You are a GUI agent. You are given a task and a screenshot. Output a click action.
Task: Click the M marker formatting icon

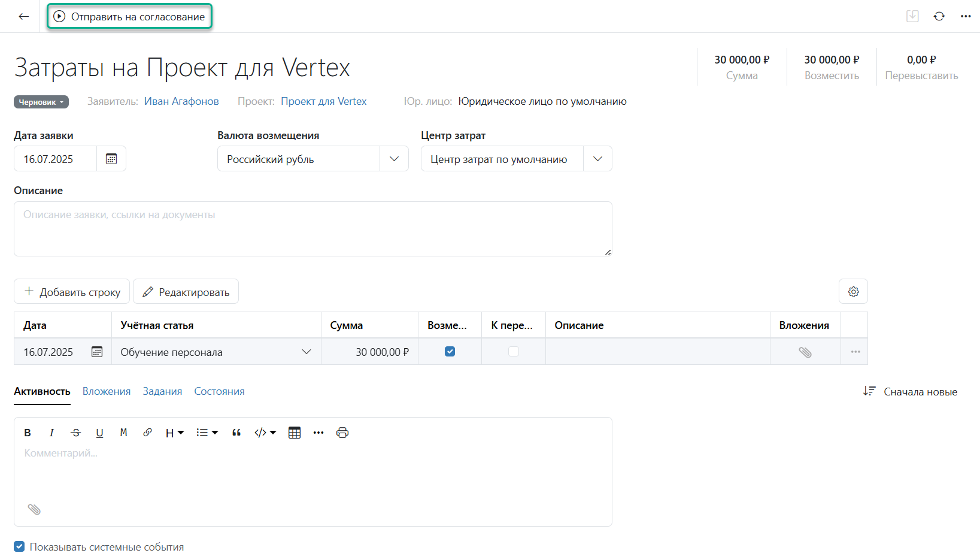tap(123, 433)
